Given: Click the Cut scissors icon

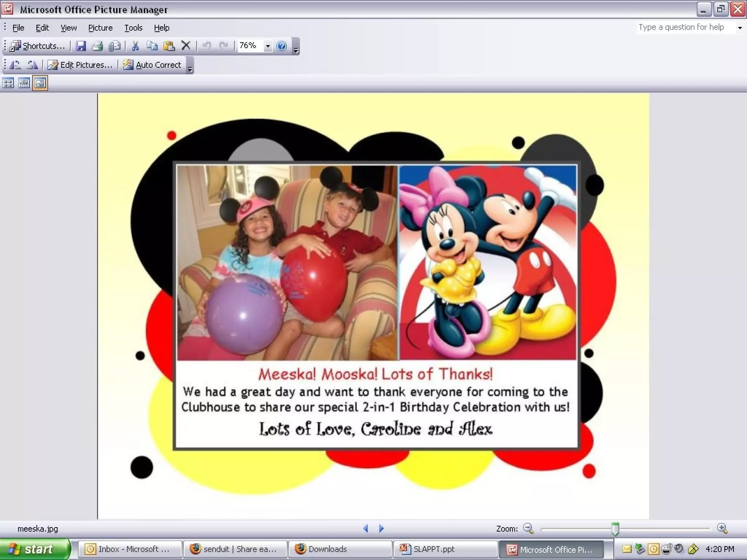Looking at the screenshot, I should [x=135, y=46].
